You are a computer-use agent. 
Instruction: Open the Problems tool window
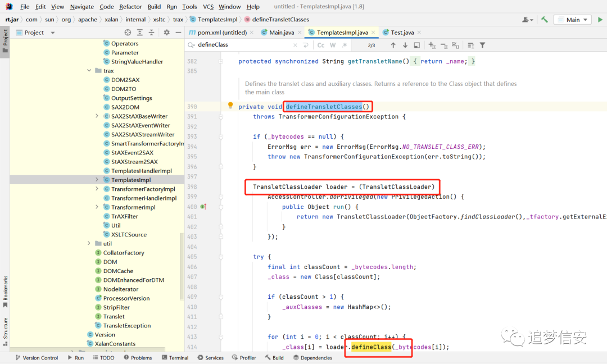click(x=138, y=358)
